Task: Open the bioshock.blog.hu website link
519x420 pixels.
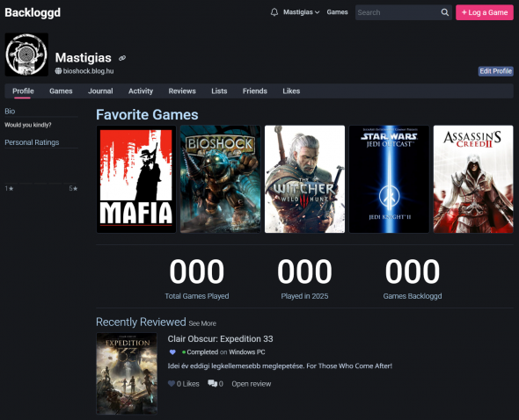Action: [88, 71]
